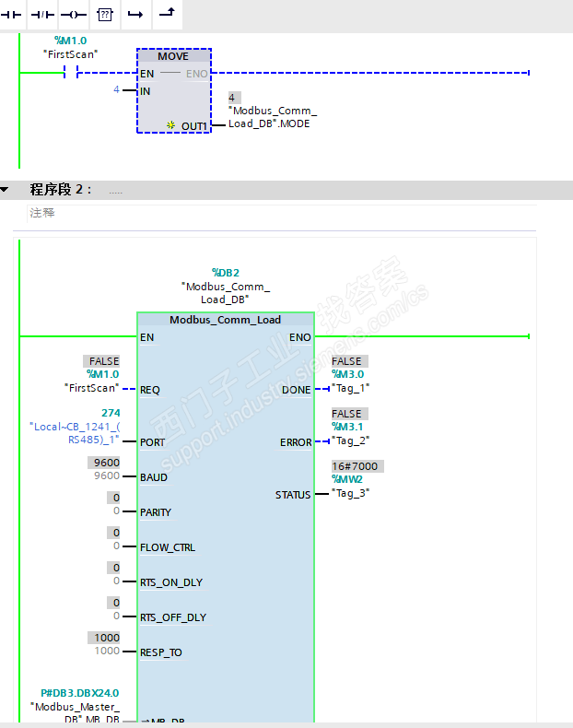Viewport: 573px width, 728px height.
Task: Click the %M3.1 address at ERROR
Action: (x=347, y=427)
